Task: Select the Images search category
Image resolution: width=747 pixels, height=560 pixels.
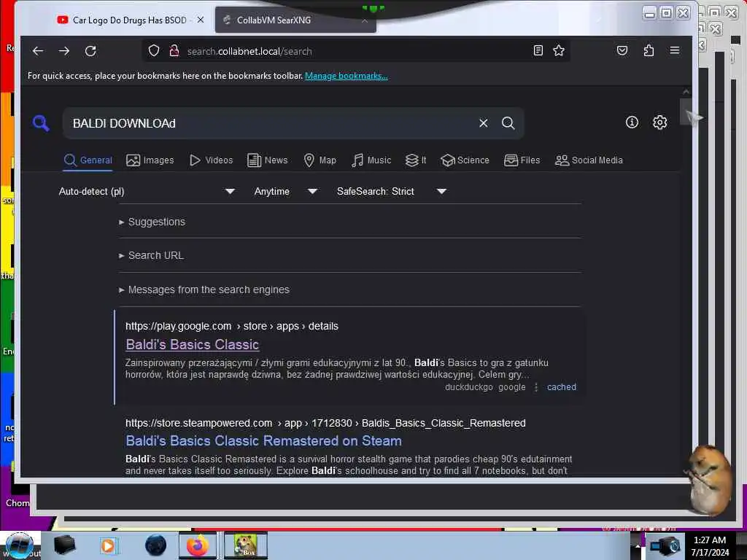Action: (150, 160)
